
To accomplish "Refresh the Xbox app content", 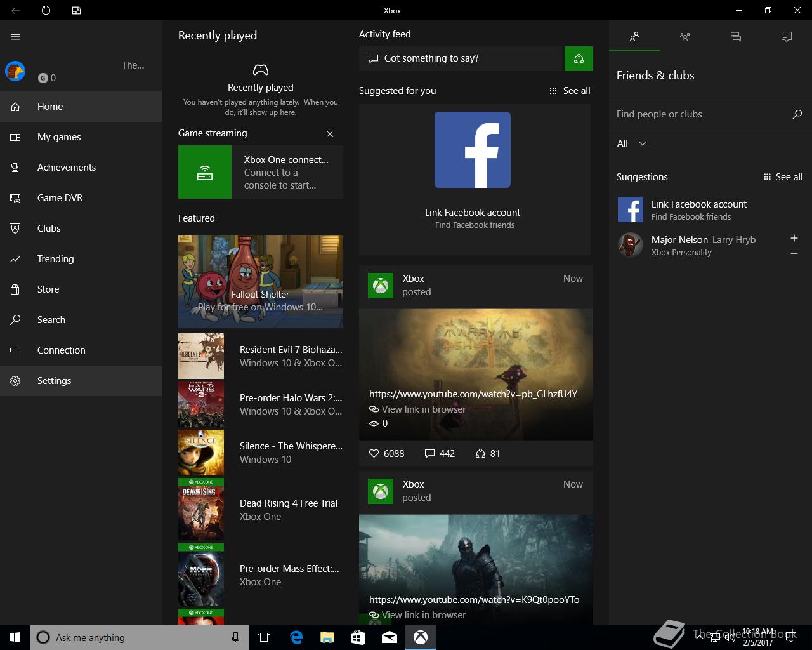I will point(46,10).
